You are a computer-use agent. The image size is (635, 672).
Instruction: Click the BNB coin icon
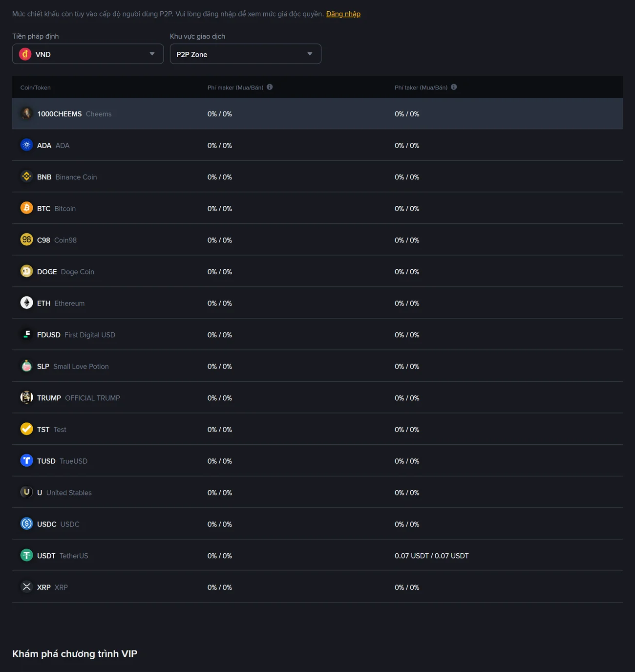(27, 176)
